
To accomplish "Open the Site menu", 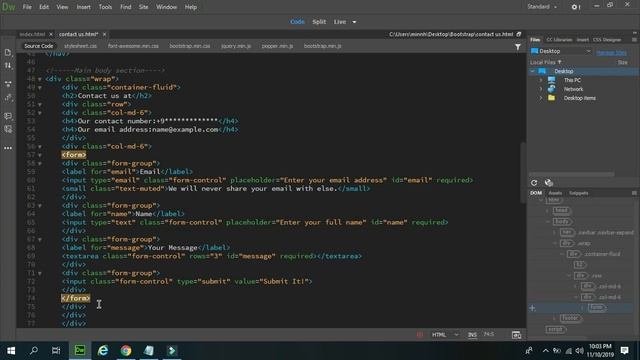I will pos(143,7).
